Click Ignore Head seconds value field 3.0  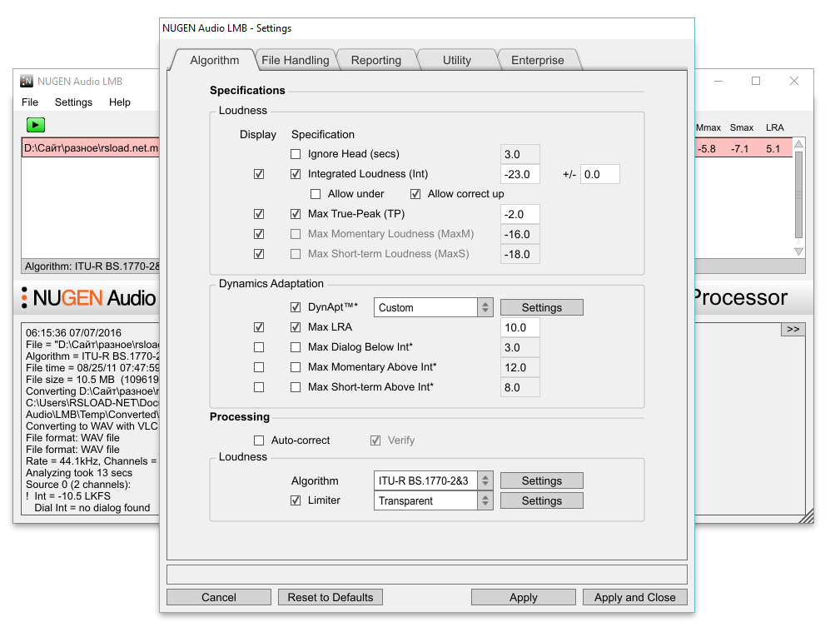520,154
